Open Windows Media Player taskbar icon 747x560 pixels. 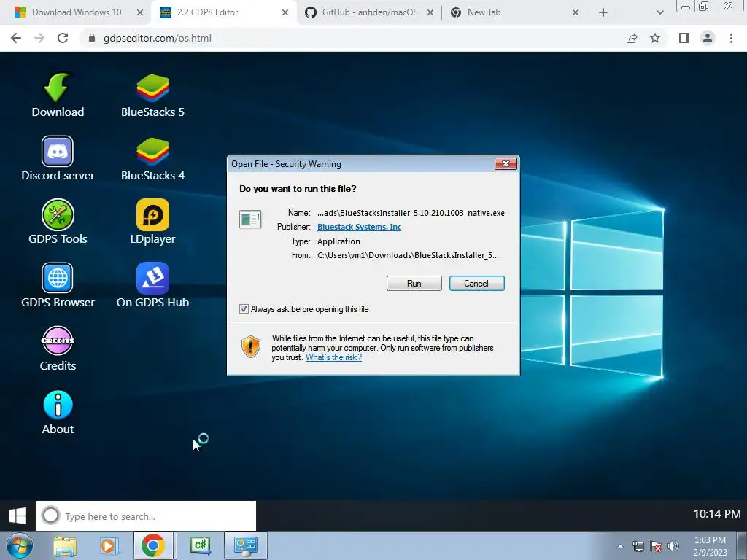pos(109,545)
